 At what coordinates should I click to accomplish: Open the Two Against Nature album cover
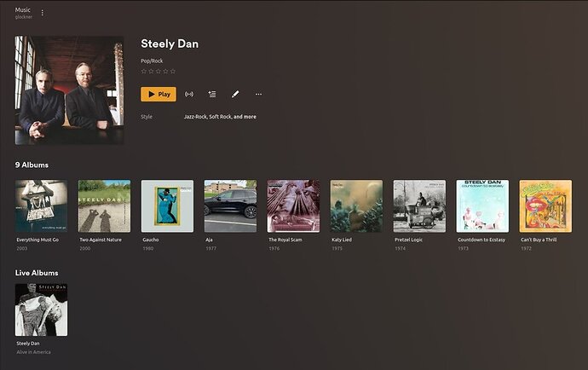[104, 206]
